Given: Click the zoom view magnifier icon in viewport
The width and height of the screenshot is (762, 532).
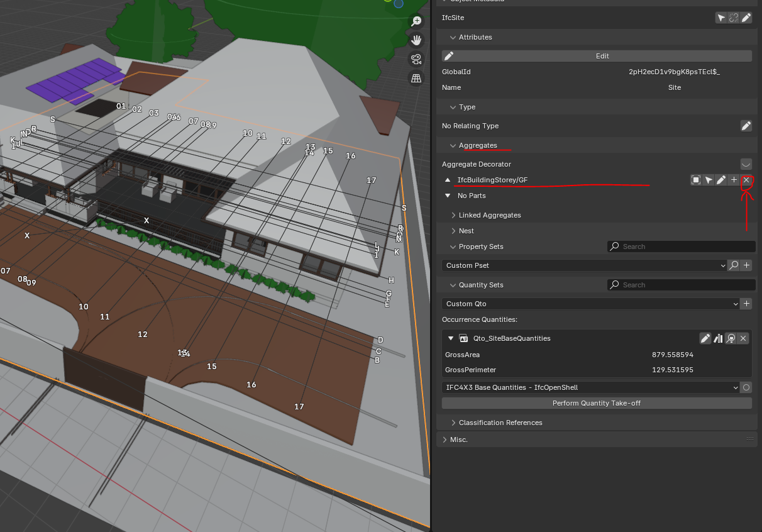Looking at the screenshot, I should 416,21.
